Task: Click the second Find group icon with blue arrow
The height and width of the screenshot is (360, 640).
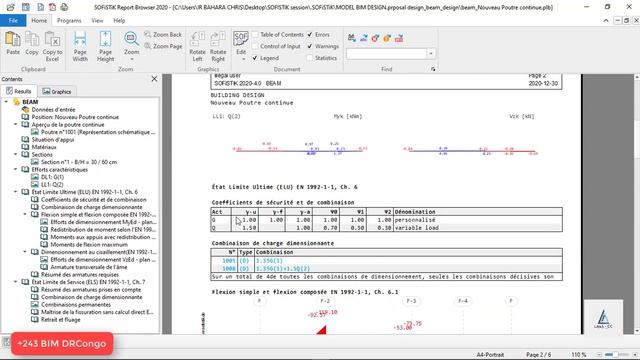Action: pos(363,38)
